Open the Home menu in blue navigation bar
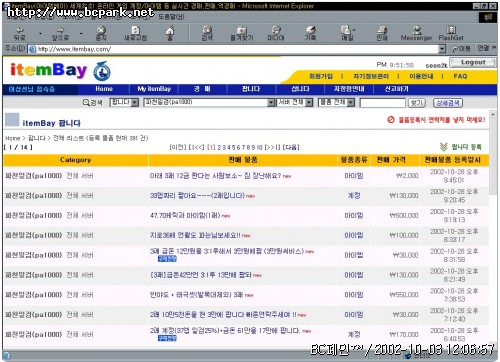Viewport: 500px width, 362px height. [x=104, y=89]
